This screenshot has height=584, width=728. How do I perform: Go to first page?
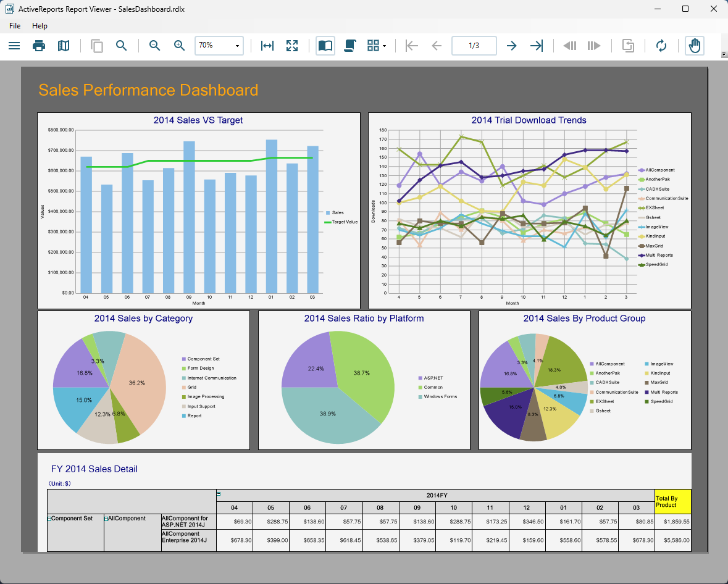point(412,46)
